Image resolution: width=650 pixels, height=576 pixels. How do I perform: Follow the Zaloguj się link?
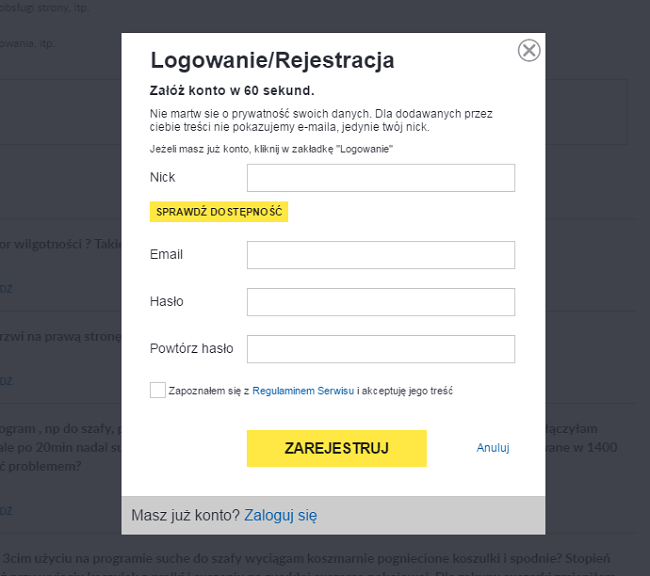280,515
